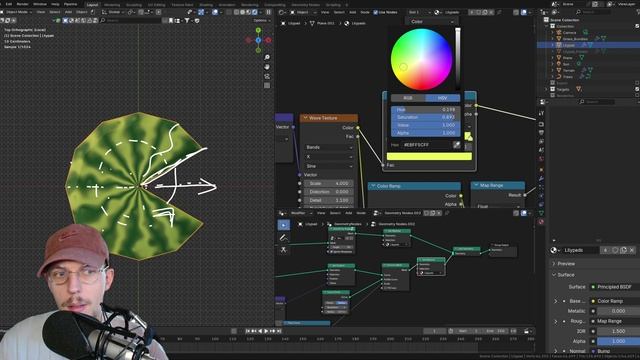Click the Map Range roughness link button
This screenshot has height=360, width=640.
[615, 321]
